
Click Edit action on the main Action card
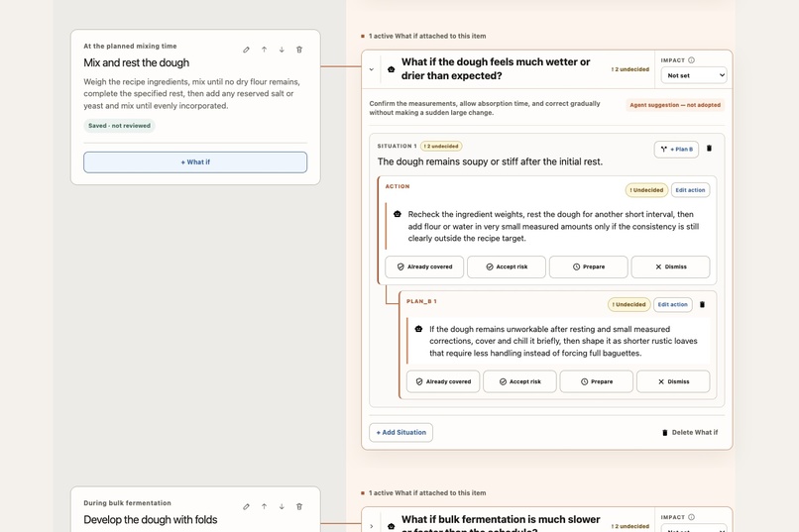690,190
